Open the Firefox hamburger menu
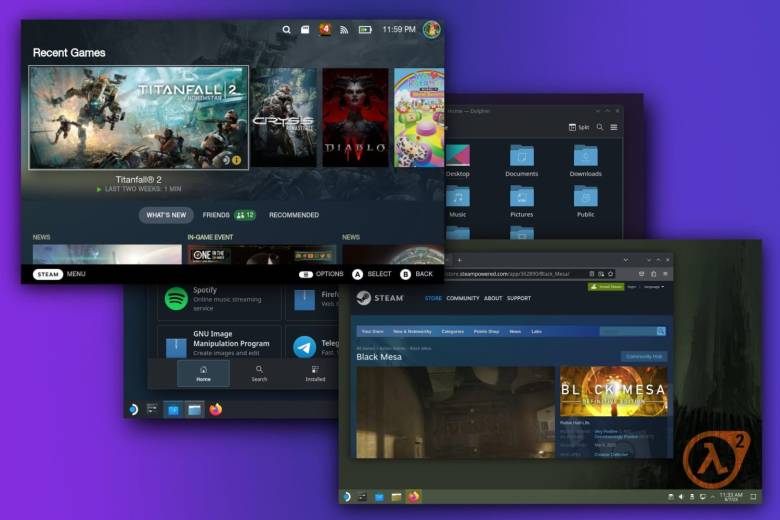The width and height of the screenshot is (780, 520). [x=665, y=274]
